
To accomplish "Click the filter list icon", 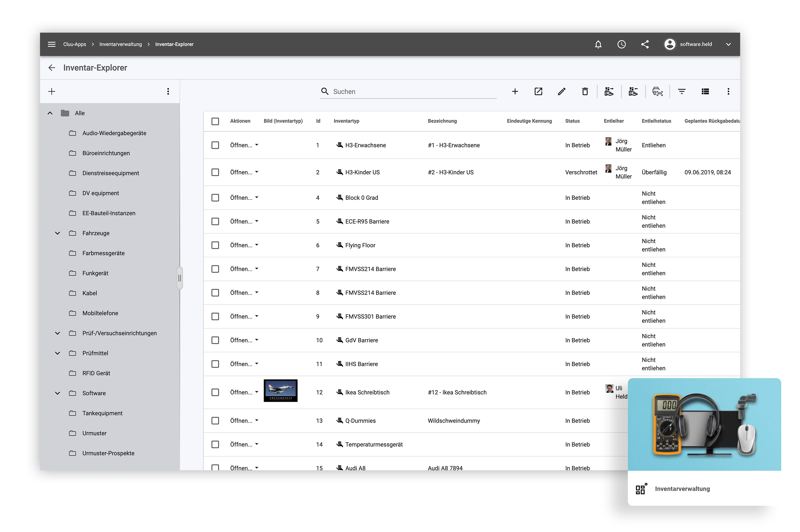I will 682,91.
